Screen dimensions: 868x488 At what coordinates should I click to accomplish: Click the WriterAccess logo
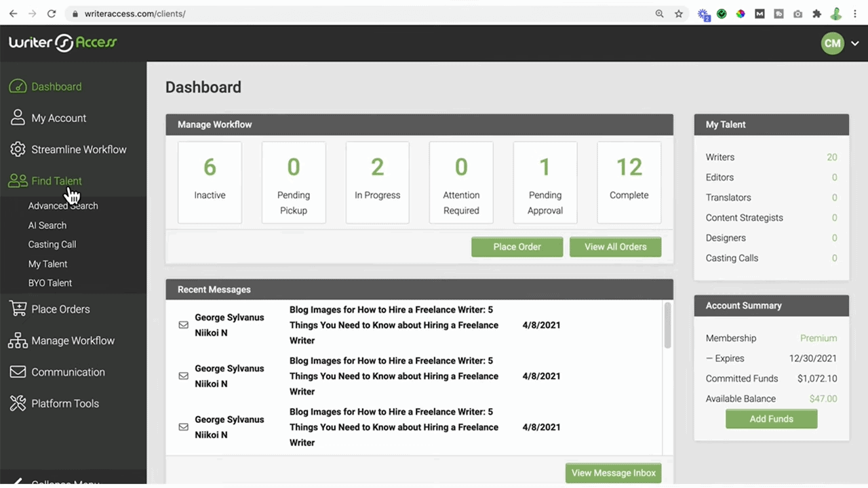click(x=63, y=43)
